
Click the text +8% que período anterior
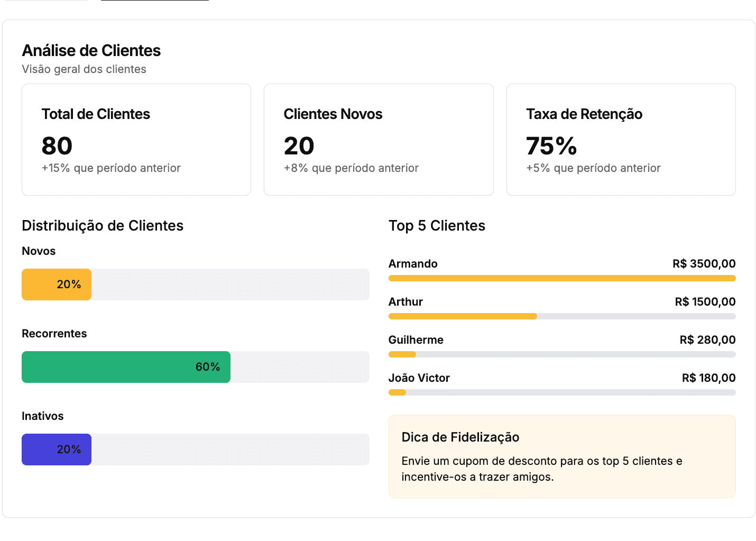(351, 168)
